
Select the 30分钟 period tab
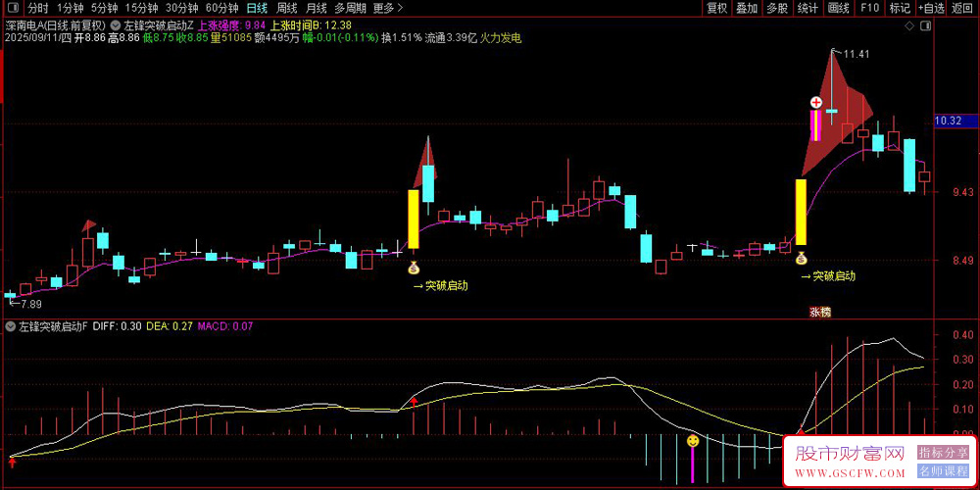click(181, 8)
